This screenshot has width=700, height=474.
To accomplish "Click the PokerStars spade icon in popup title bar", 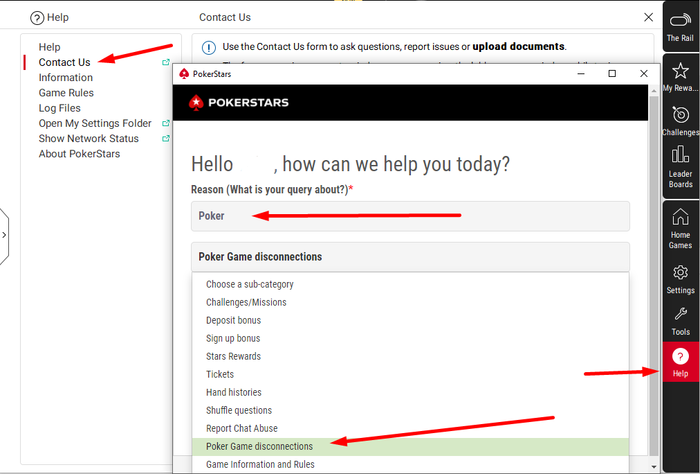I will 184,74.
